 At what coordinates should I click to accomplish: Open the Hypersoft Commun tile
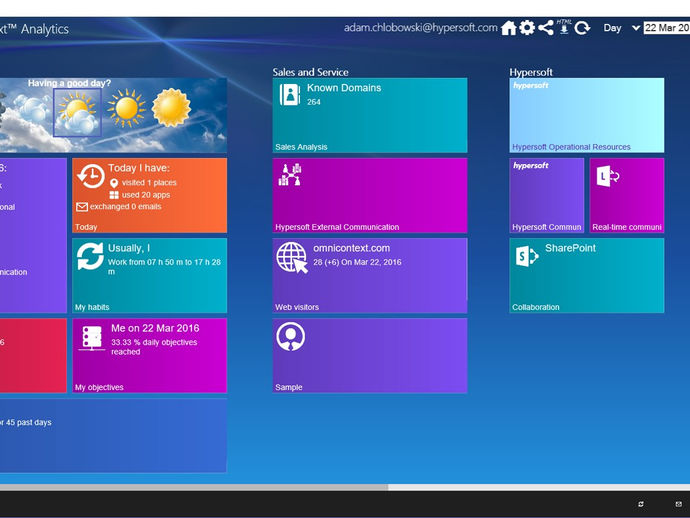547,195
